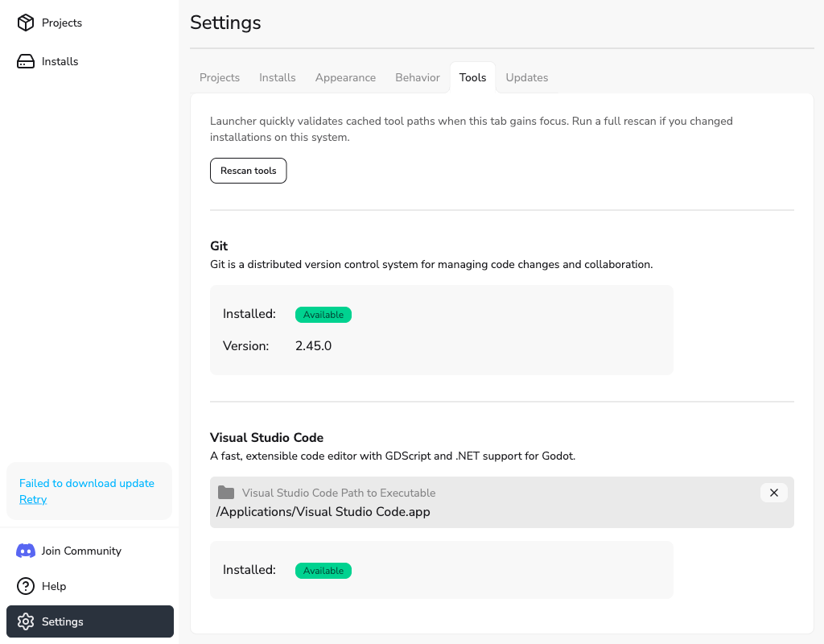This screenshot has height=644, width=824.
Task: Click Retry to redownload the update
Action: pyautogui.click(x=33, y=499)
